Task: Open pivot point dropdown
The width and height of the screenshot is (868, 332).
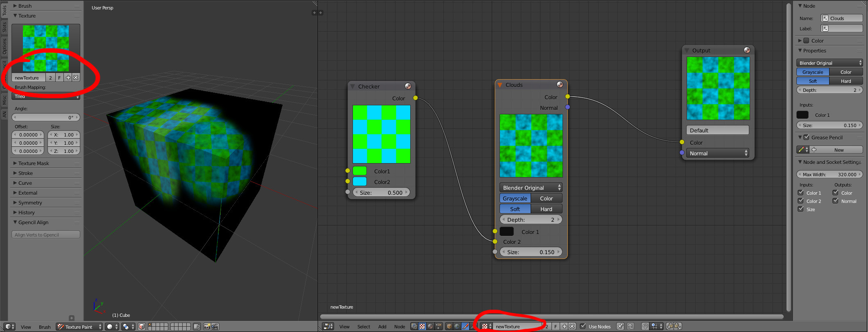Action: point(128,327)
